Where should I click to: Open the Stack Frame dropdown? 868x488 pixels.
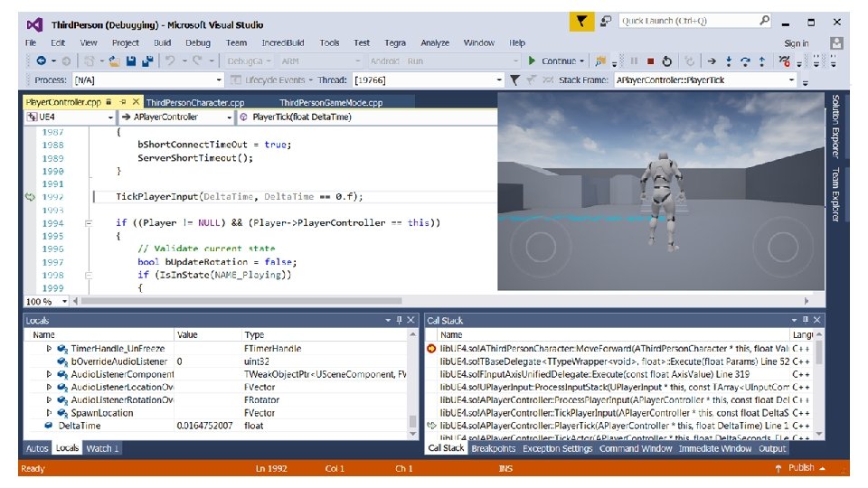pos(792,80)
